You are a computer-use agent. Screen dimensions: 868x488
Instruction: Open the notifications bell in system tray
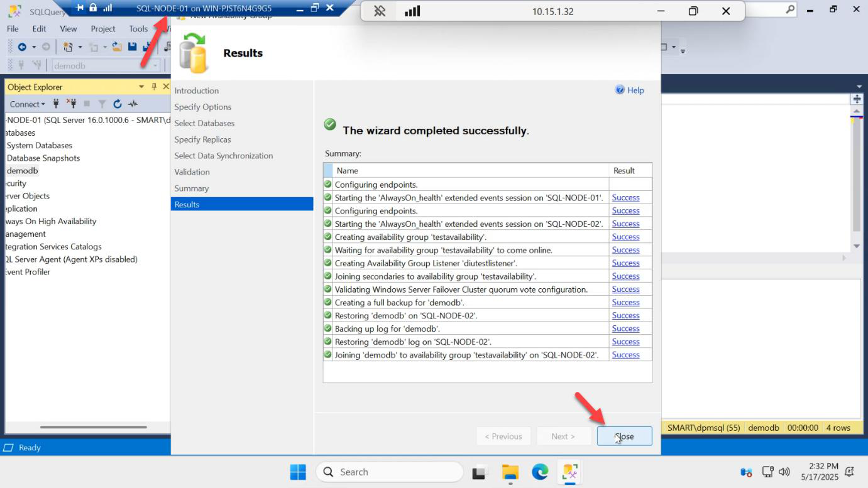point(850,472)
